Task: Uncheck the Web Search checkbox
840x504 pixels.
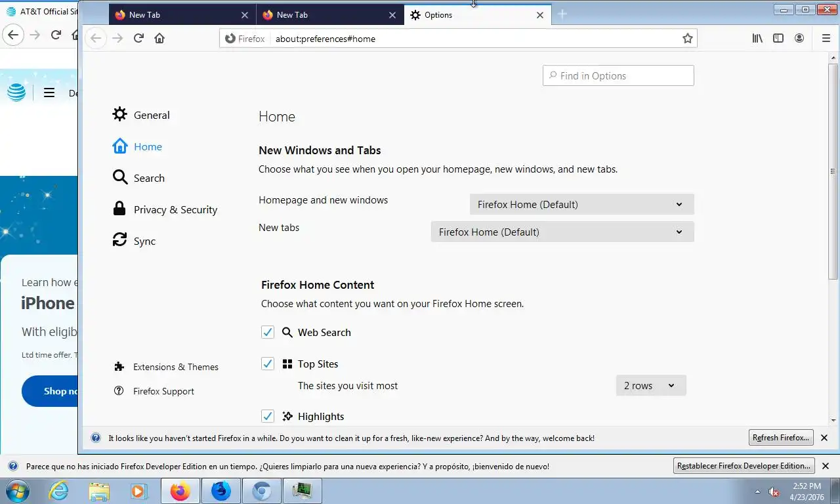Action: (268, 332)
